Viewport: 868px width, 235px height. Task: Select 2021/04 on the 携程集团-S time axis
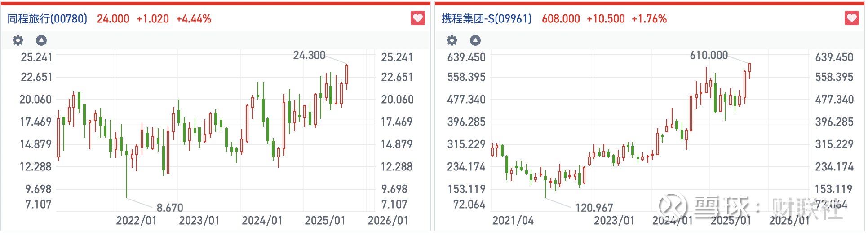pyautogui.click(x=513, y=221)
